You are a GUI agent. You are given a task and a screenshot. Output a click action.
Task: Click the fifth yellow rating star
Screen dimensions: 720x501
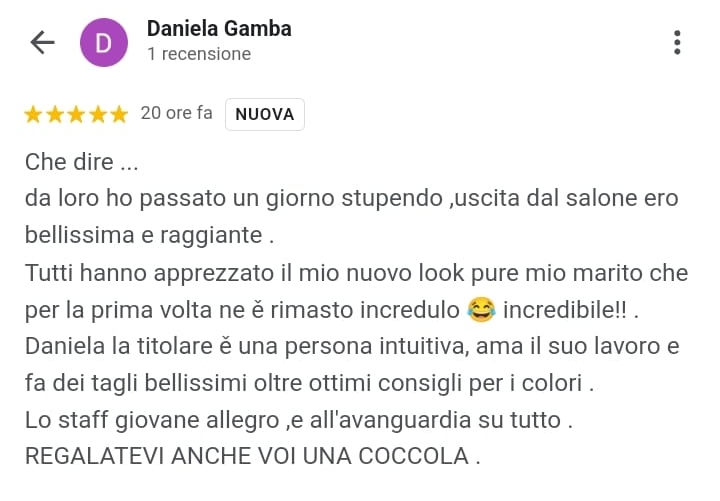(119, 114)
